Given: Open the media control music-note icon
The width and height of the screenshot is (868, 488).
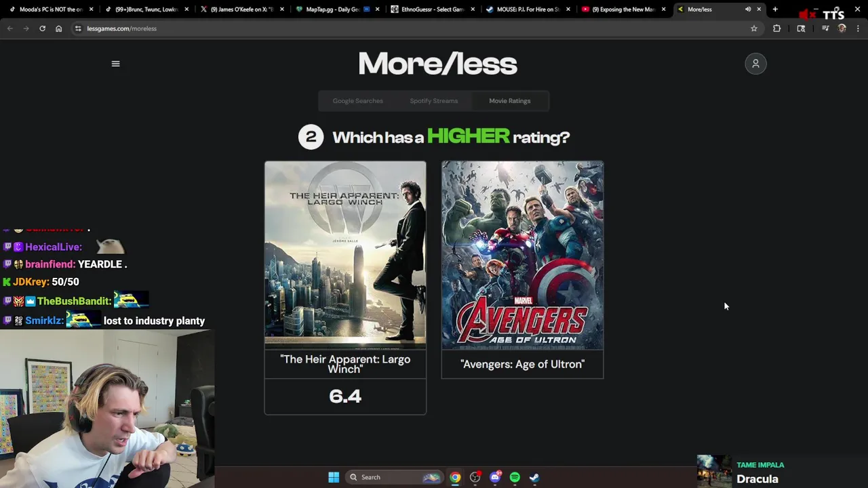Looking at the screenshot, I should [x=825, y=28].
